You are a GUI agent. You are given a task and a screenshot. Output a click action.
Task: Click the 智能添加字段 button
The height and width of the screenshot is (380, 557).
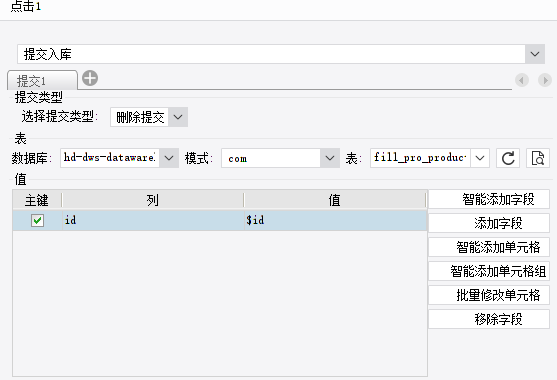[489, 199]
